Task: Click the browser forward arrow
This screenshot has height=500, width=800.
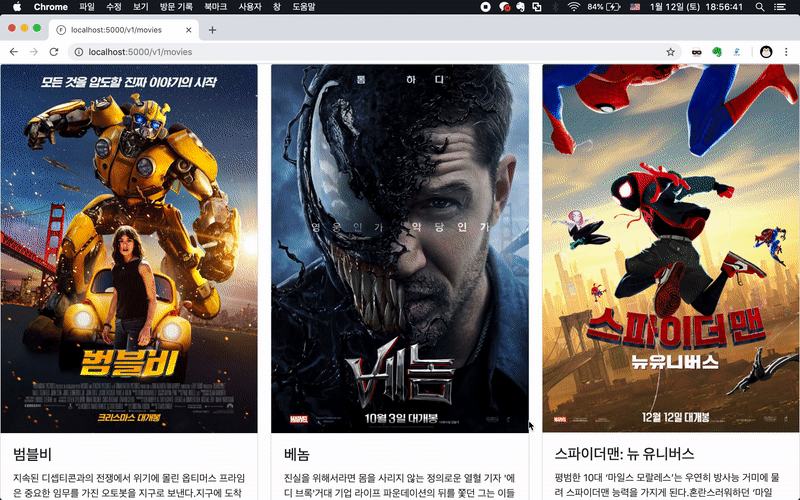Action: pos(34,52)
